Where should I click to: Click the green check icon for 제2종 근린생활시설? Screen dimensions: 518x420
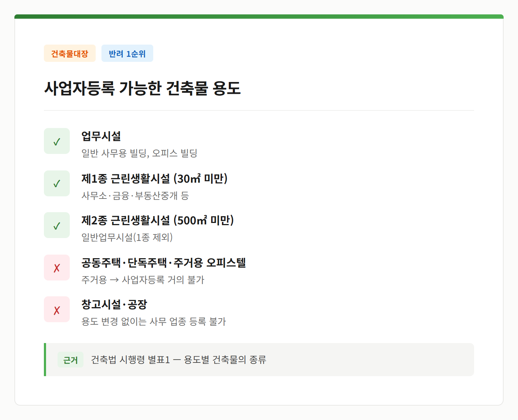tap(56, 225)
